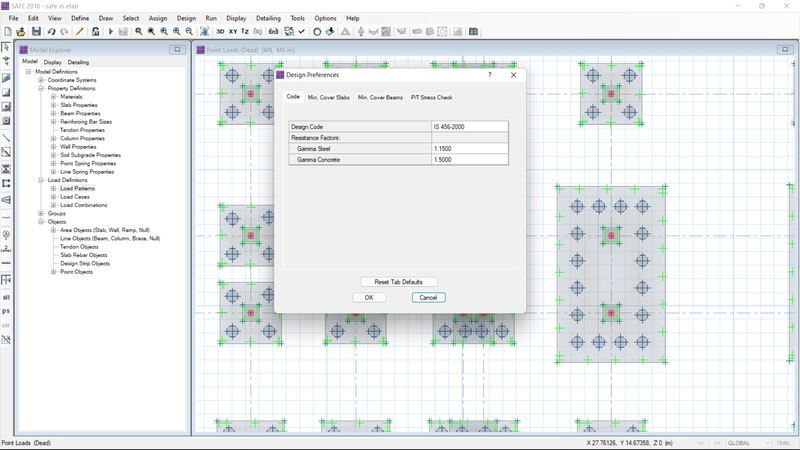Viewport: 800px width, 450px height.
Task: Click Cancel in Design Preferences dialog
Action: [429, 297]
